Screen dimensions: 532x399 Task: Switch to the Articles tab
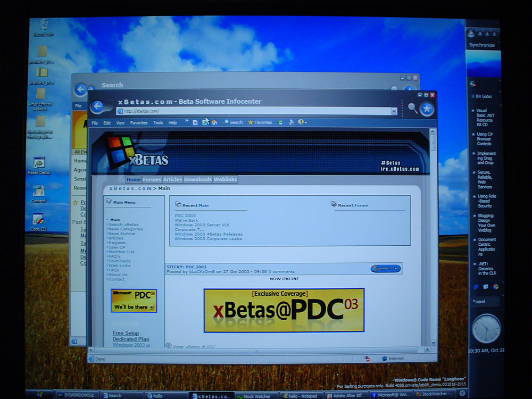click(172, 179)
